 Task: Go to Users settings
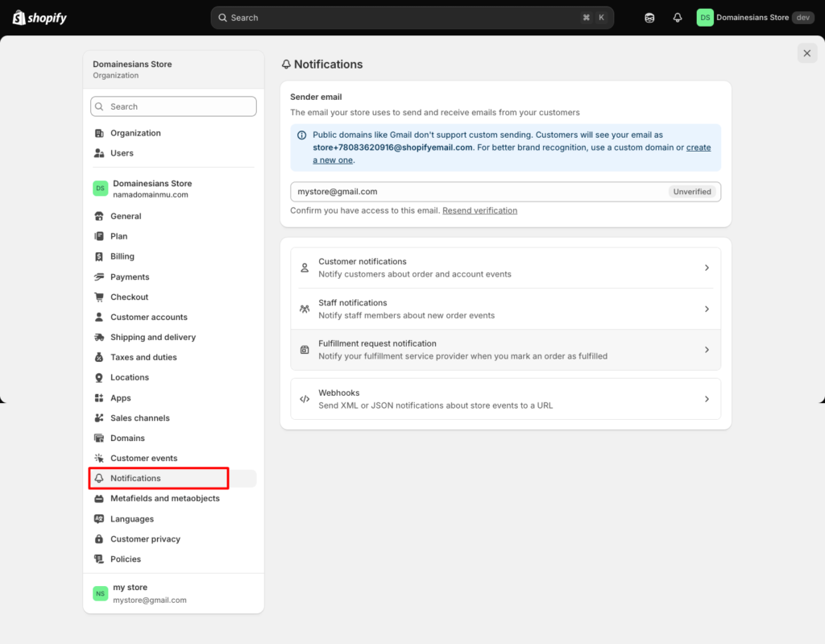pyautogui.click(x=174, y=153)
